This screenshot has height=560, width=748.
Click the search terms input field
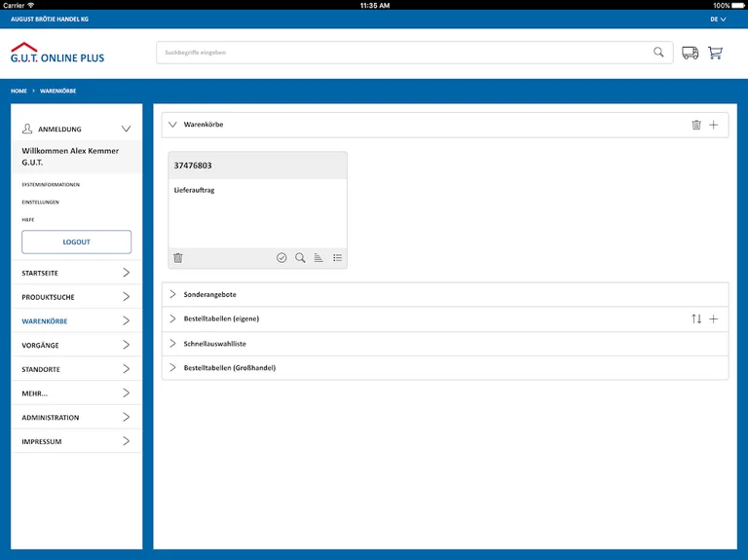coord(399,53)
